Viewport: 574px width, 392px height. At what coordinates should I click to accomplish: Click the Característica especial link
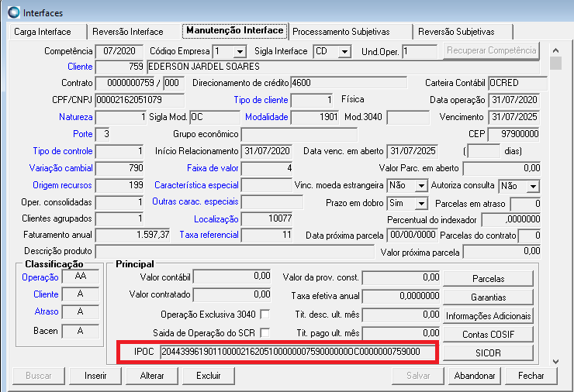click(196, 185)
